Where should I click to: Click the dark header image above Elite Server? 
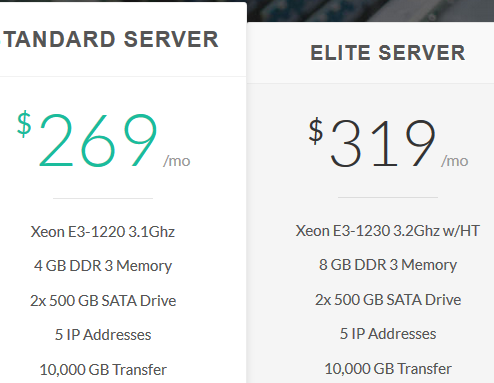pos(370,11)
